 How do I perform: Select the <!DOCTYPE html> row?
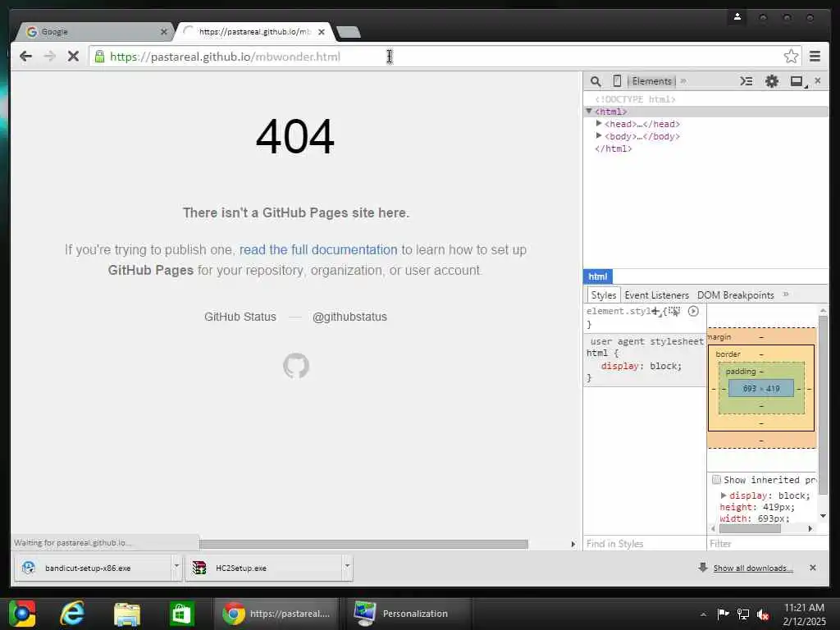pyautogui.click(x=636, y=99)
